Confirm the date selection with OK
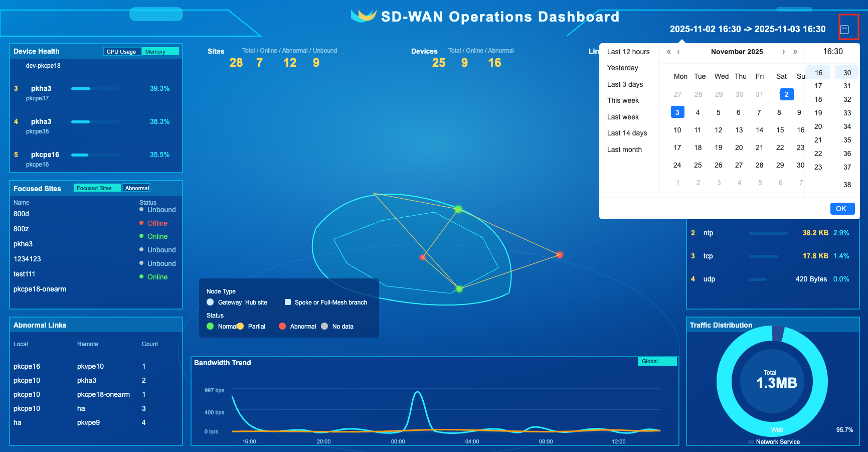 pos(842,209)
